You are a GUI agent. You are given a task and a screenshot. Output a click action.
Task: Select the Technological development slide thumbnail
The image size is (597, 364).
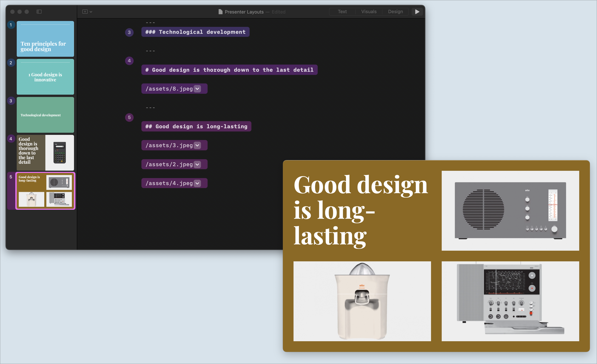(x=45, y=115)
